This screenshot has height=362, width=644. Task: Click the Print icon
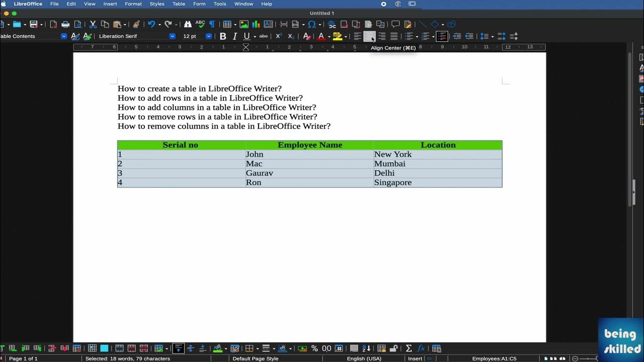click(x=65, y=24)
